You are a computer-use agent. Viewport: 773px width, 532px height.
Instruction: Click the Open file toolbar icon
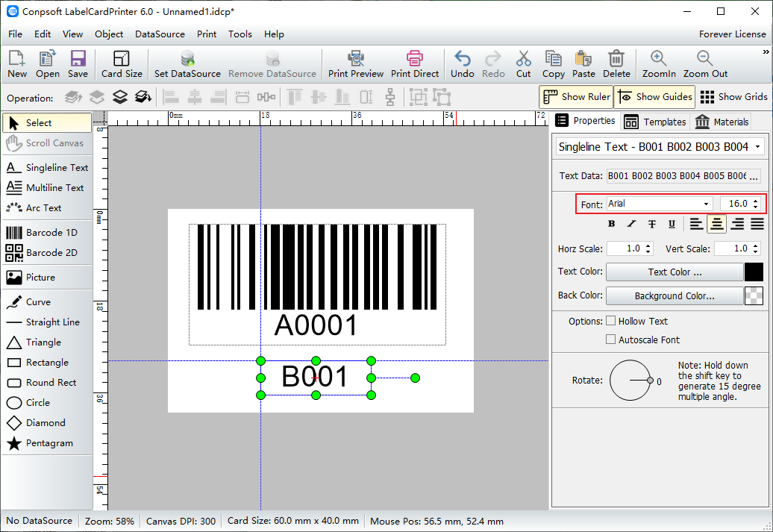(47, 64)
